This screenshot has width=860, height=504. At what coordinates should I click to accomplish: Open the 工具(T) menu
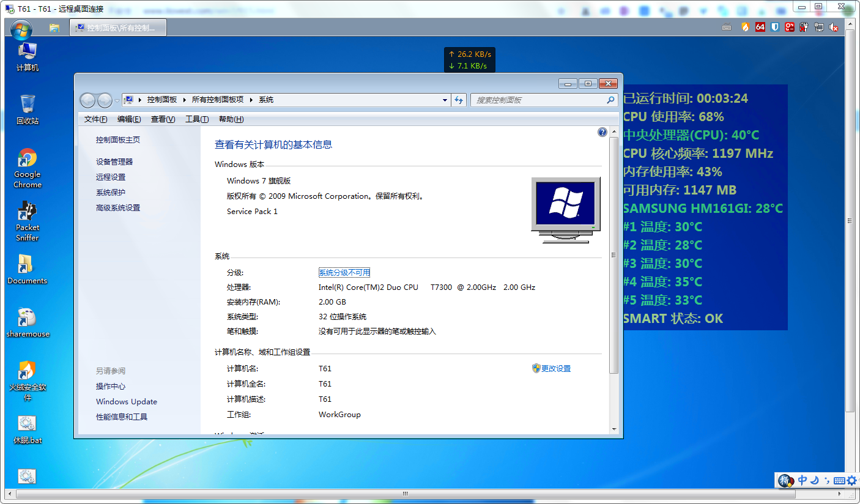[x=197, y=119]
